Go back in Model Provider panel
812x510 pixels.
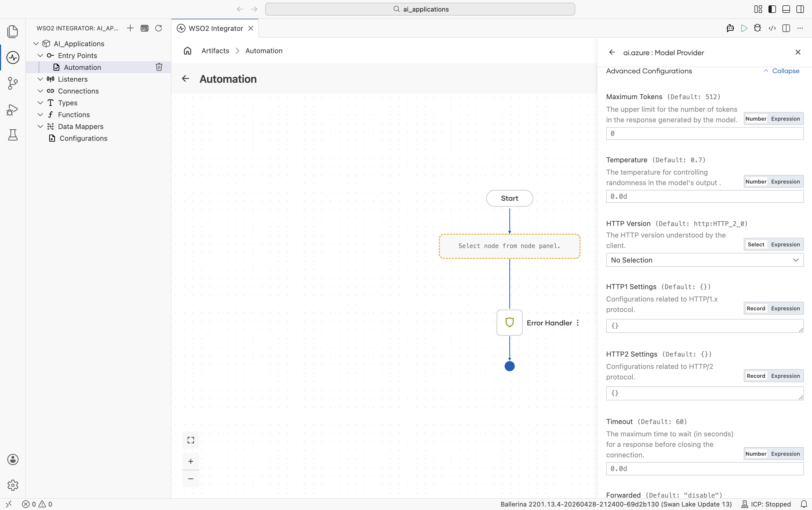[x=612, y=52]
